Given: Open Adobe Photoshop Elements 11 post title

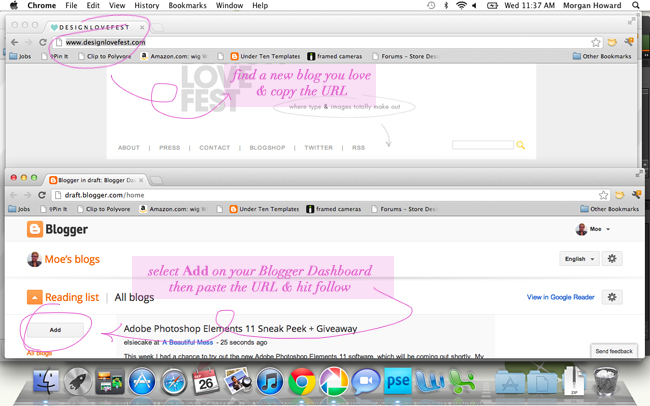Looking at the screenshot, I should (x=240, y=329).
